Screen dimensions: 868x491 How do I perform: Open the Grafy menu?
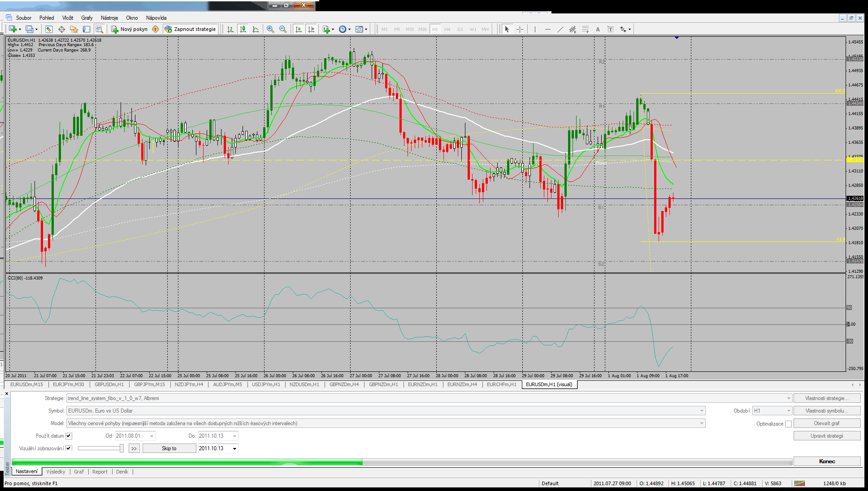pos(87,18)
